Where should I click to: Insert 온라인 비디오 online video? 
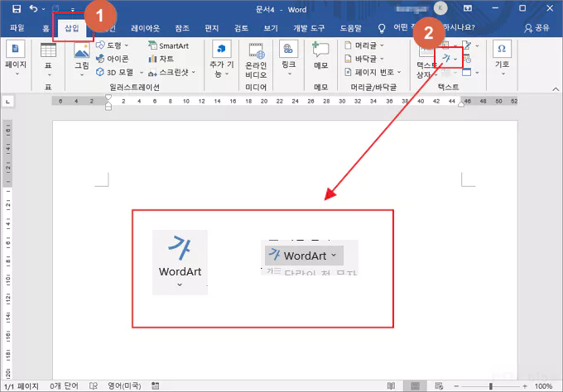click(x=256, y=60)
